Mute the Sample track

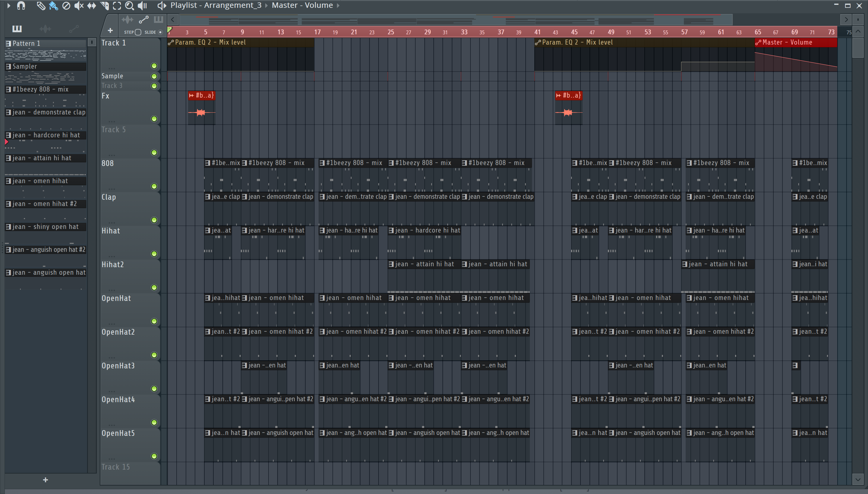pyautogui.click(x=154, y=76)
